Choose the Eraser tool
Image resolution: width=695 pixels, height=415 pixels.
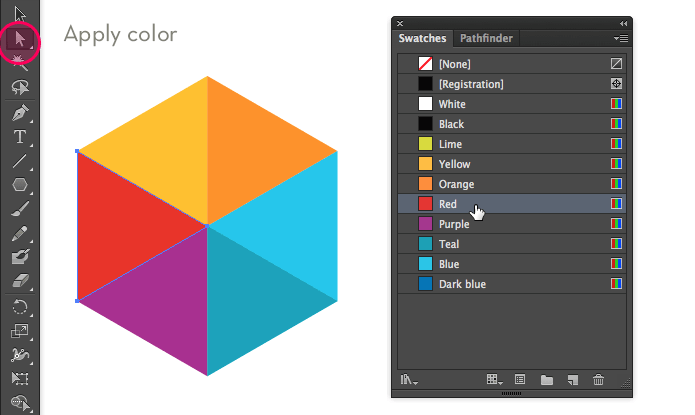click(20, 282)
